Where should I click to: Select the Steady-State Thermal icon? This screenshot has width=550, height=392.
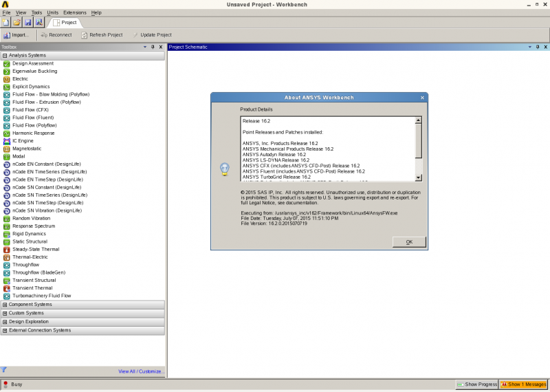(x=7, y=250)
